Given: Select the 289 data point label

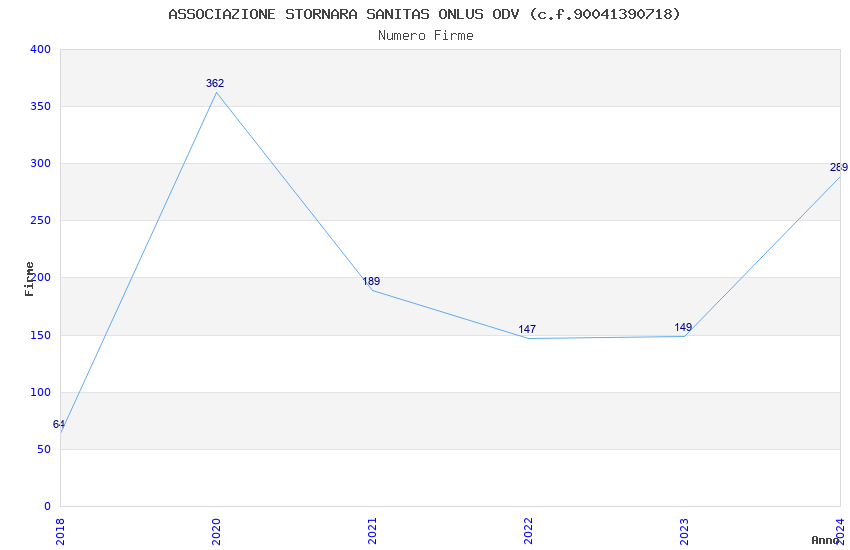Looking at the screenshot, I should pos(839,167).
